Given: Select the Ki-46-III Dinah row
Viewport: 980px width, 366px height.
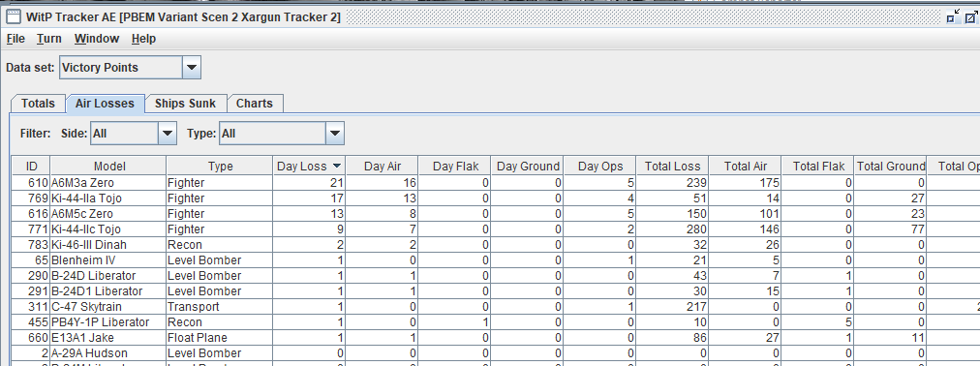Looking at the screenshot, I should [496, 245].
